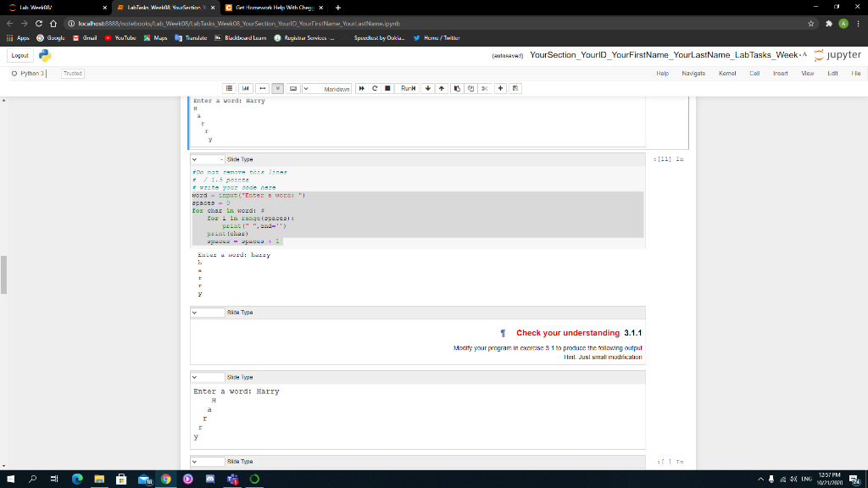The height and width of the screenshot is (488, 868).
Task: Cut selected cells with the scissors icon
Action: point(486,88)
